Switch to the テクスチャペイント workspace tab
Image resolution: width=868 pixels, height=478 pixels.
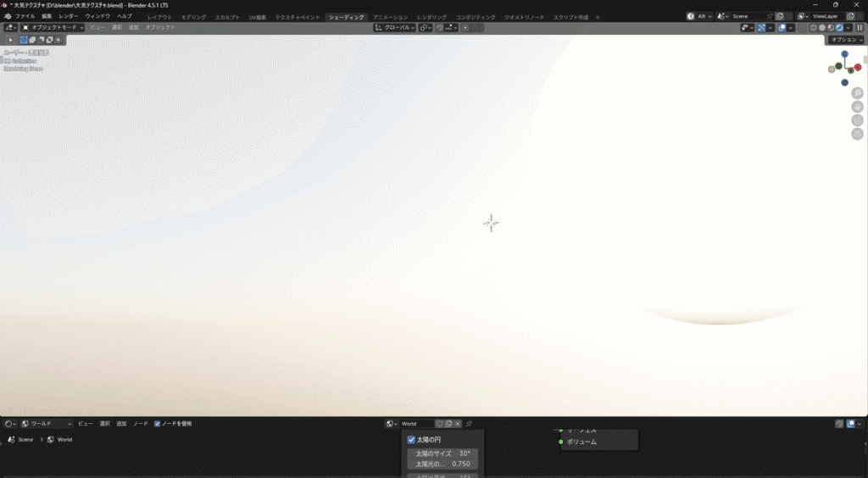[298, 17]
